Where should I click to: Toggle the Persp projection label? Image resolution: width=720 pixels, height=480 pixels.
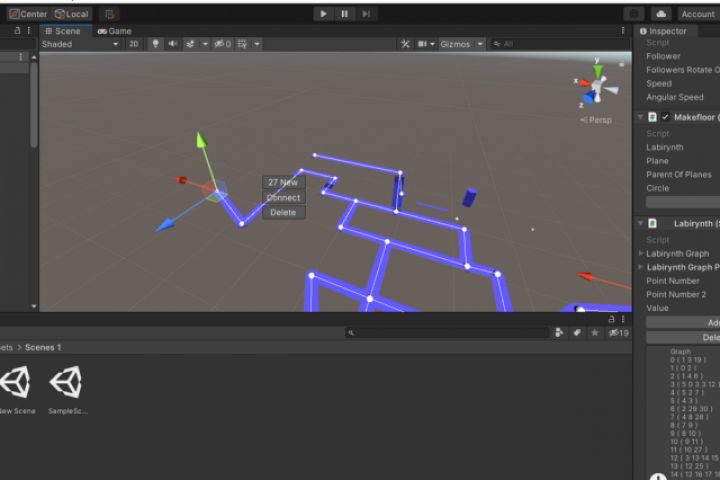point(596,120)
